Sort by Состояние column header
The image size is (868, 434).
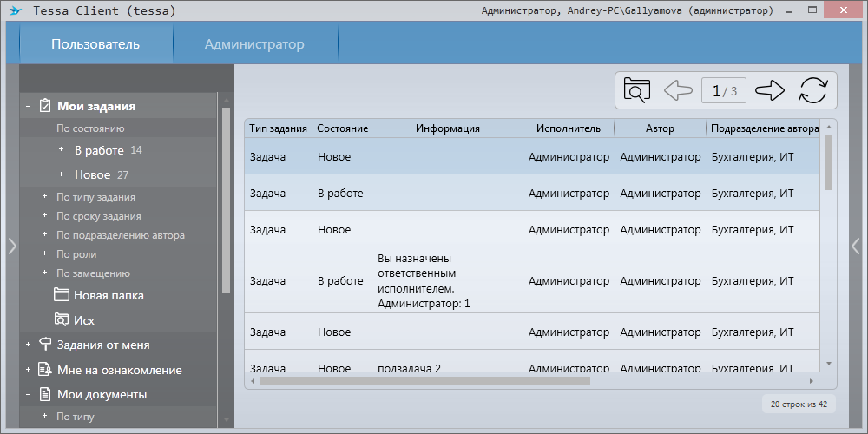pyautogui.click(x=342, y=128)
